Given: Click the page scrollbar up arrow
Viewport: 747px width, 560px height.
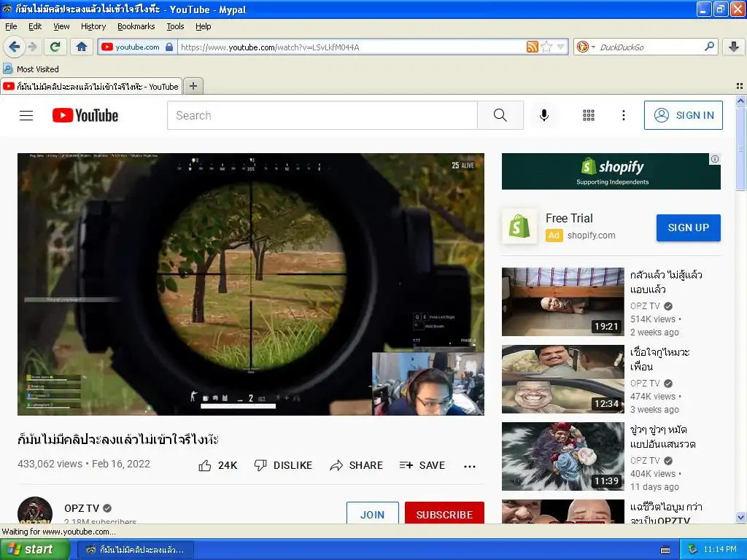Looking at the screenshot, I should [740, 101].
